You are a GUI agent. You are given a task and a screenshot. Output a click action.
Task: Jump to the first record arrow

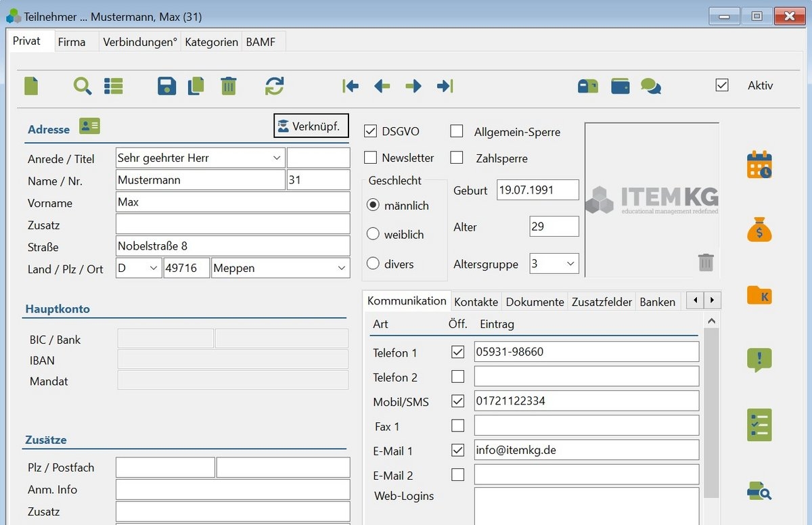(x=351, y=86)
